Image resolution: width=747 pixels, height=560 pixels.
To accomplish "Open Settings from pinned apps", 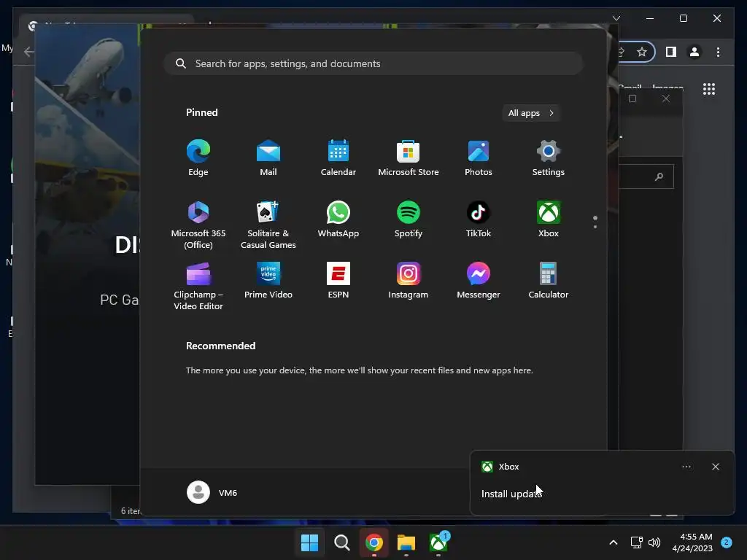I will 549,158.
